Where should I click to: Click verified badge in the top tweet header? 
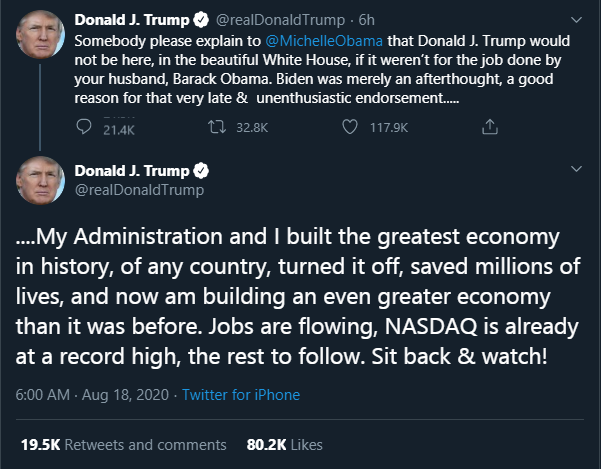point(201,18)
